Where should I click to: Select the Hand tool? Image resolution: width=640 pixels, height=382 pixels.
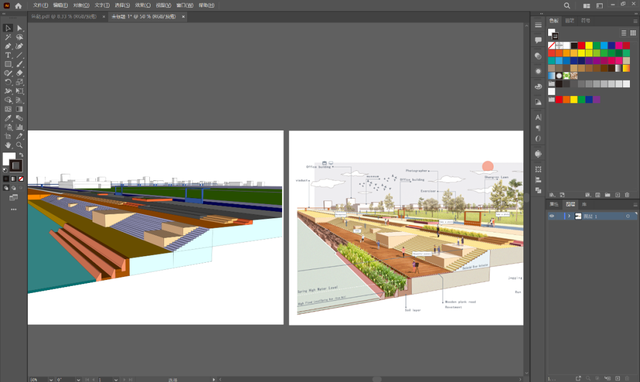8,145
